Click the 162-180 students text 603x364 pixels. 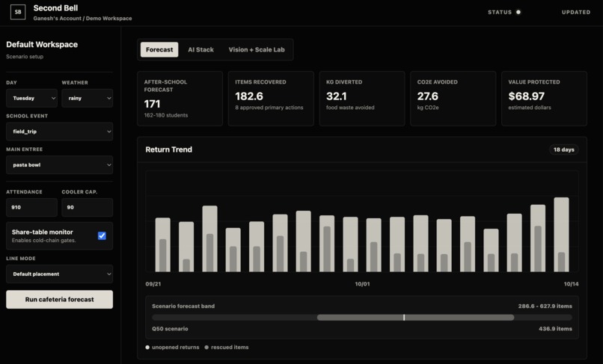[x=166, y=115]
